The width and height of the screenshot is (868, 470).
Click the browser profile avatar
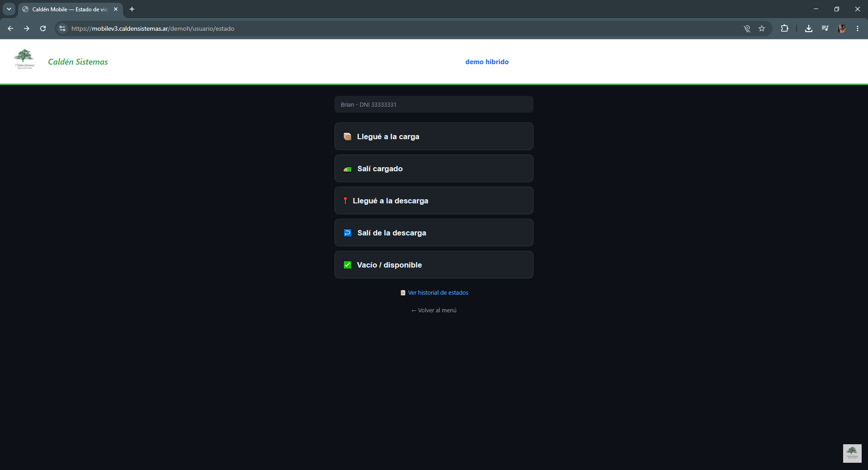[x=841, y=28]
